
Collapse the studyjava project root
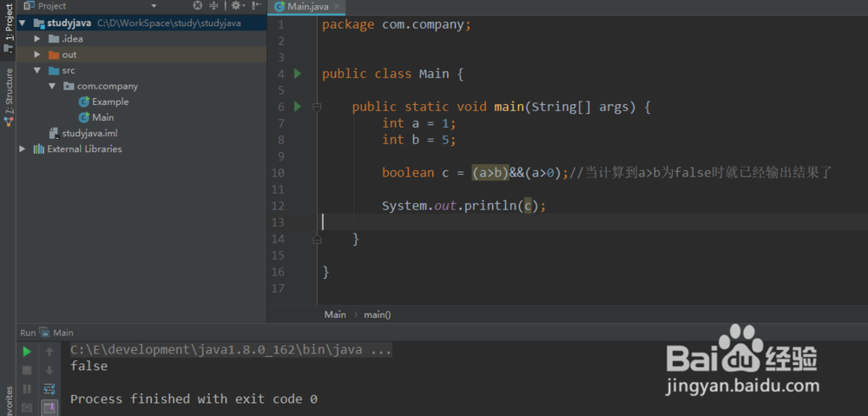(x=23, y=23)
